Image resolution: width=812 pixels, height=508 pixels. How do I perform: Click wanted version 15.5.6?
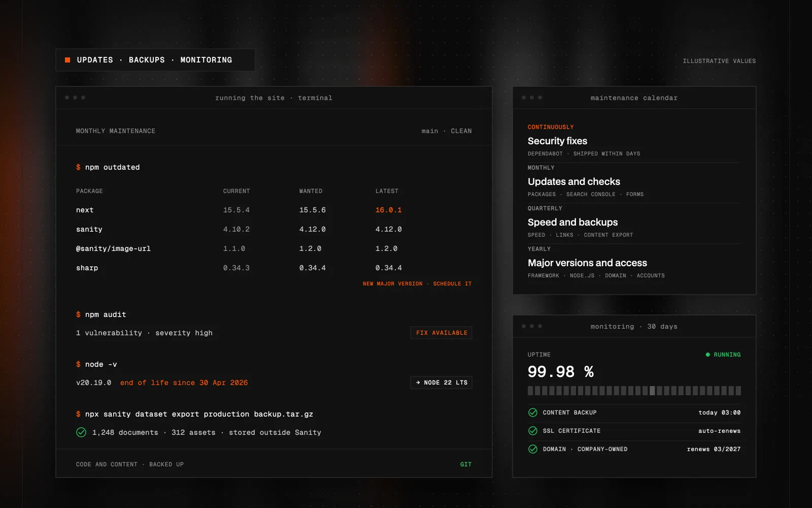pos(313,210)
